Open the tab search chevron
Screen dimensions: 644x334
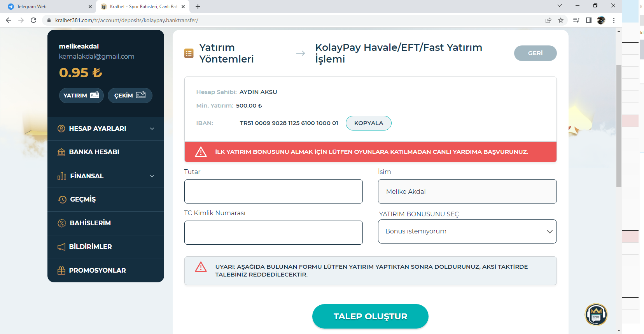point(560,5)
